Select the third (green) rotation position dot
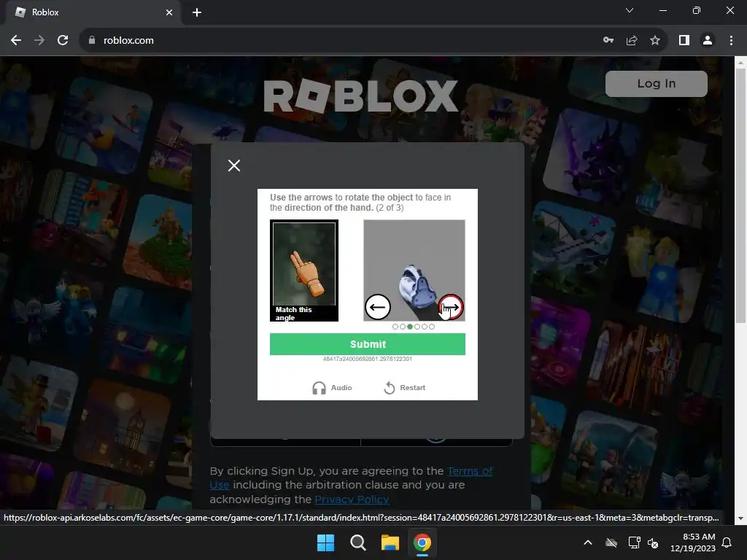The width and height of the screenshot is (747, 560). tap(410, 327)
